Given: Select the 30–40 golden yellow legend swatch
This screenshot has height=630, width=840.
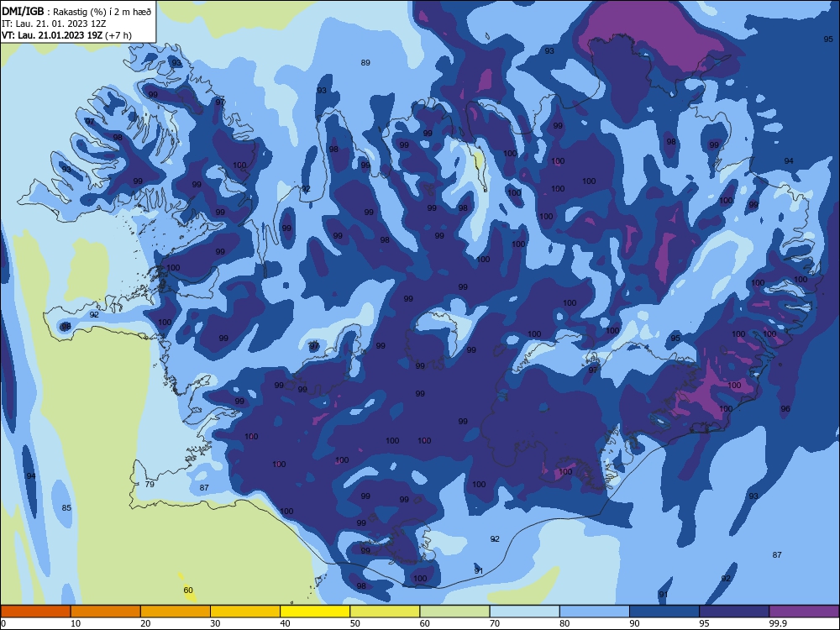Looking at the screenshot, I should tap(245, 612).
